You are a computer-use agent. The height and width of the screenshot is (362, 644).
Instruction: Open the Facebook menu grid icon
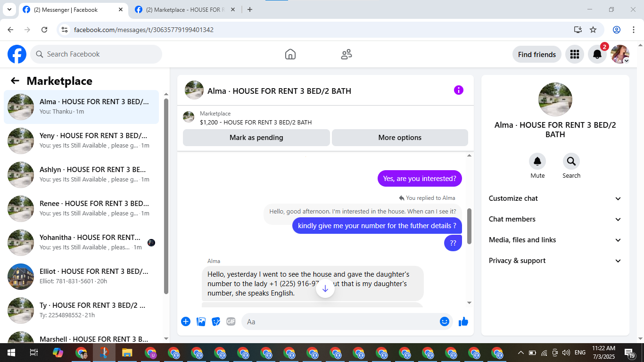[574, 54]
